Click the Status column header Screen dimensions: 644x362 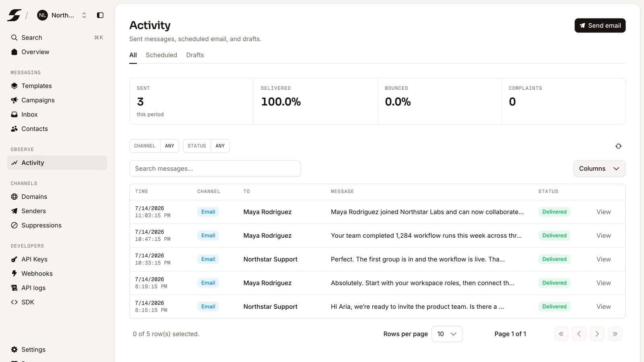(x=548, y=191)
